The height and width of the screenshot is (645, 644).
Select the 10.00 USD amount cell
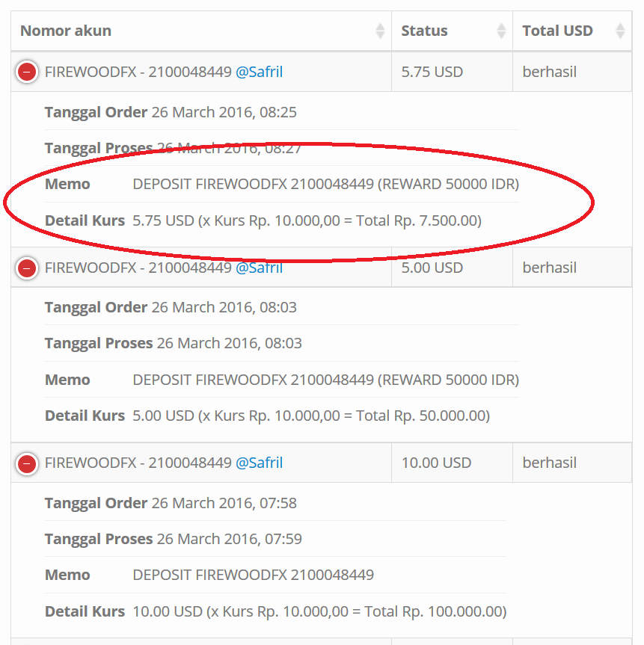(452, 463)
